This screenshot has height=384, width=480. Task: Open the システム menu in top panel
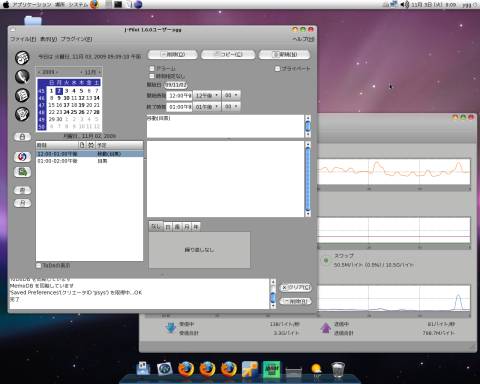pyautogui.click(x=78, y=4)
